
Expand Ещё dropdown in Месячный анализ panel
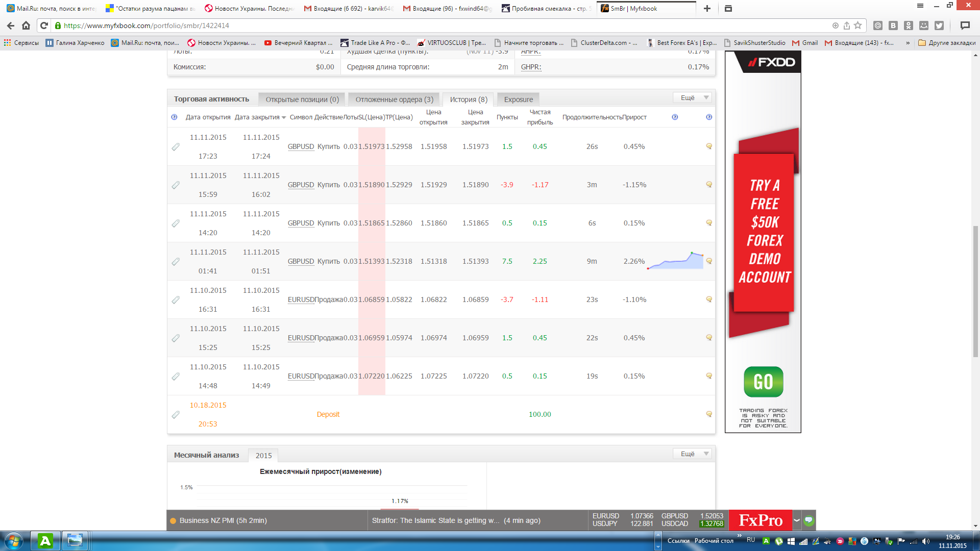pos(692,454)
